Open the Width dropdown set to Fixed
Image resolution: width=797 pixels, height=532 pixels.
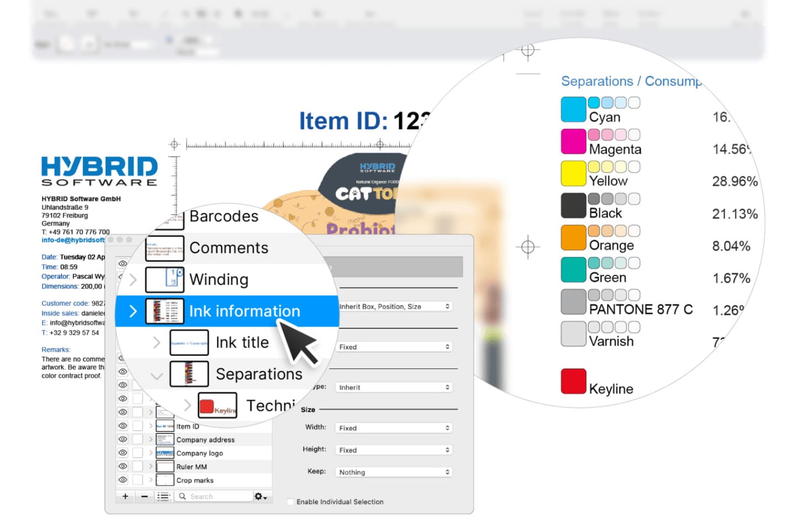394,428
